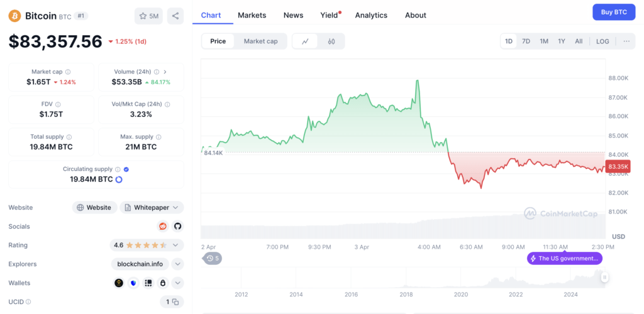Click info icon next to Total supply
Viewport: 644px width, 314px height.
coord(69,137)
